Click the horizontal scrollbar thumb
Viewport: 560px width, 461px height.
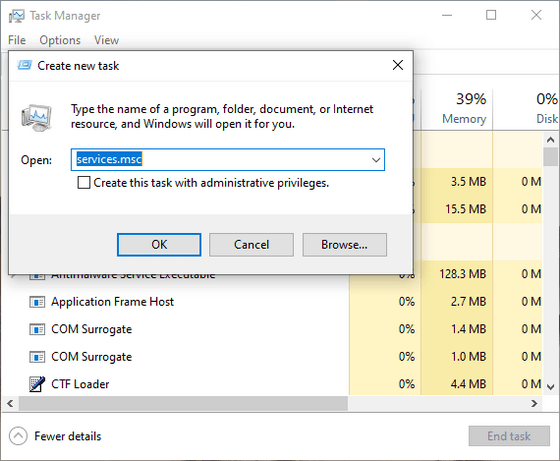point(183,404)
